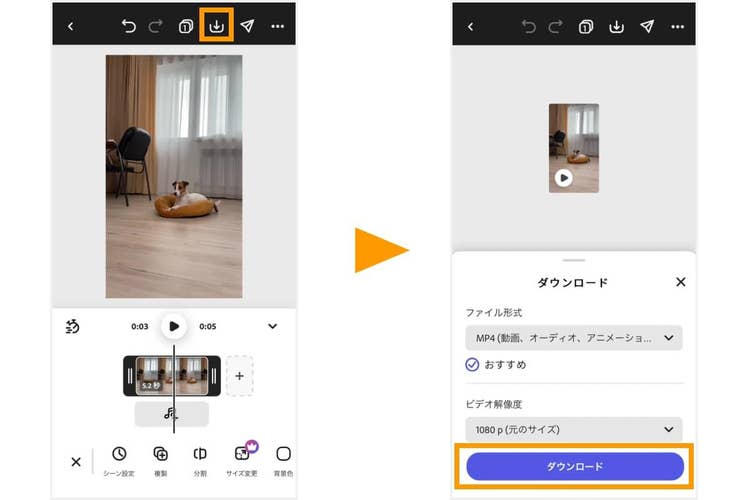Go back using right screen's back arrow
The height and width of the screenshot is (500, 750).
pyautogui.click(x=471, y=27)
